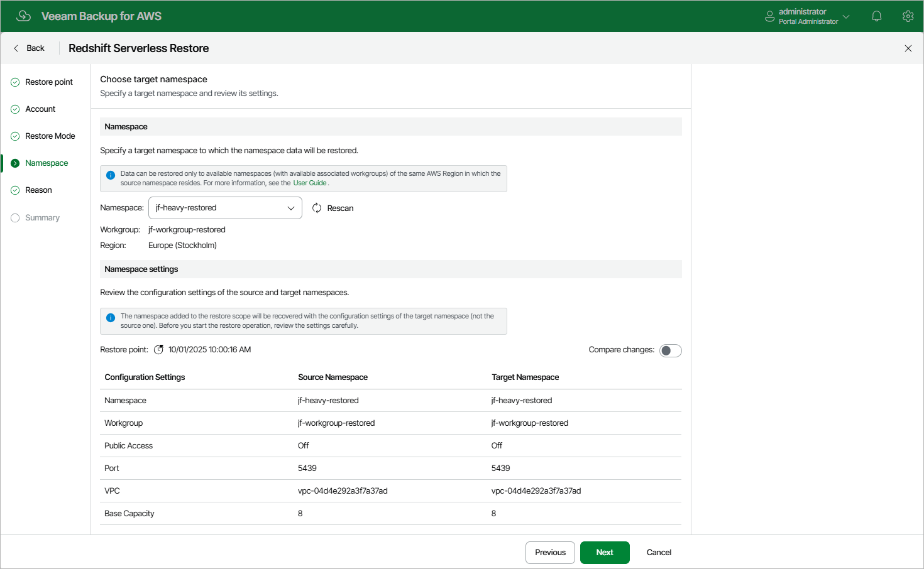This screenshot has width=924, height=569.
Task: Click the Back arrow icon
Action: click(x=16, y=48)
